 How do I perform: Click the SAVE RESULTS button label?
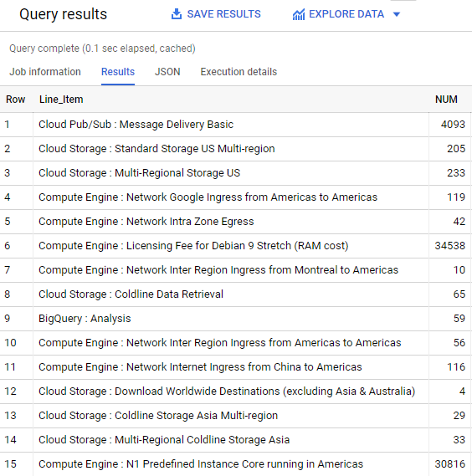tap(223, 14)
